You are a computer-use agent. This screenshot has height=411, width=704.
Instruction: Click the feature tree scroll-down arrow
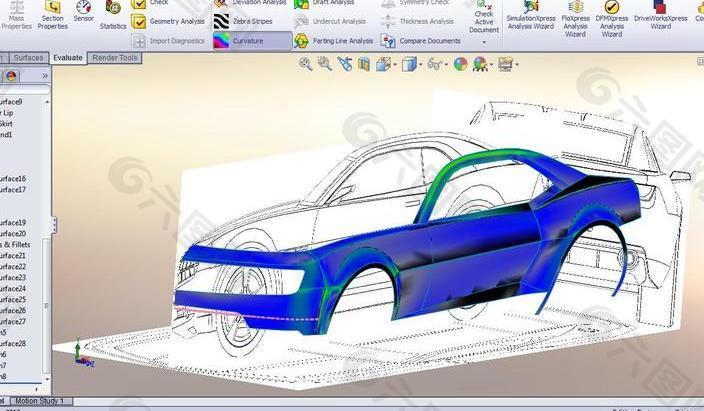(47, 379)
